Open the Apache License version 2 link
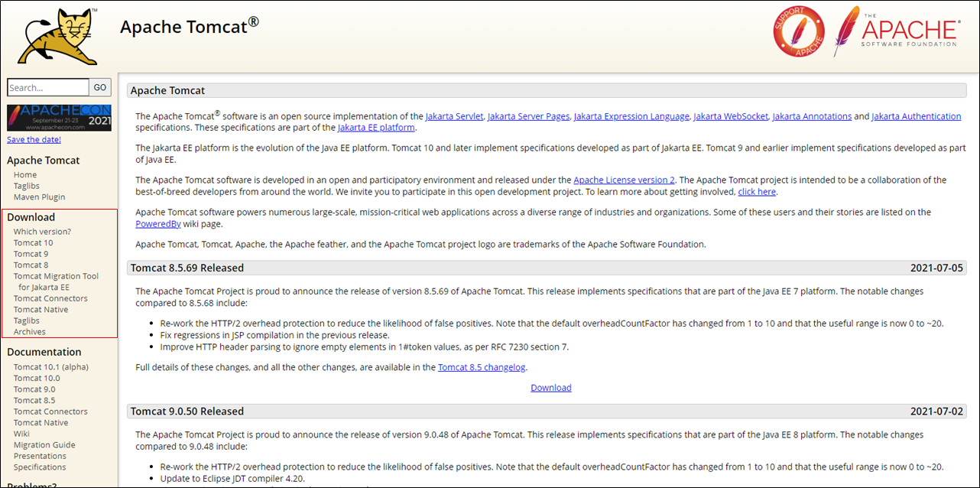 [624, 180]
